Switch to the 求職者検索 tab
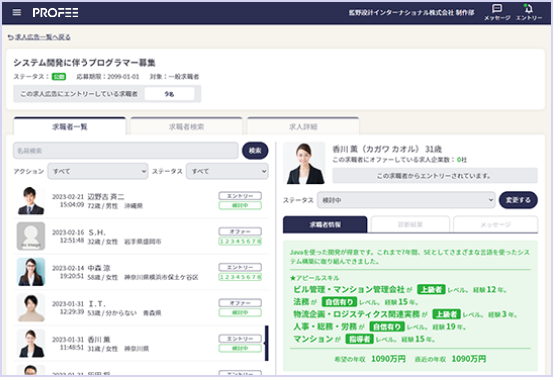The height and width of the screenshot is (377, 553). (x=186, y=127)
